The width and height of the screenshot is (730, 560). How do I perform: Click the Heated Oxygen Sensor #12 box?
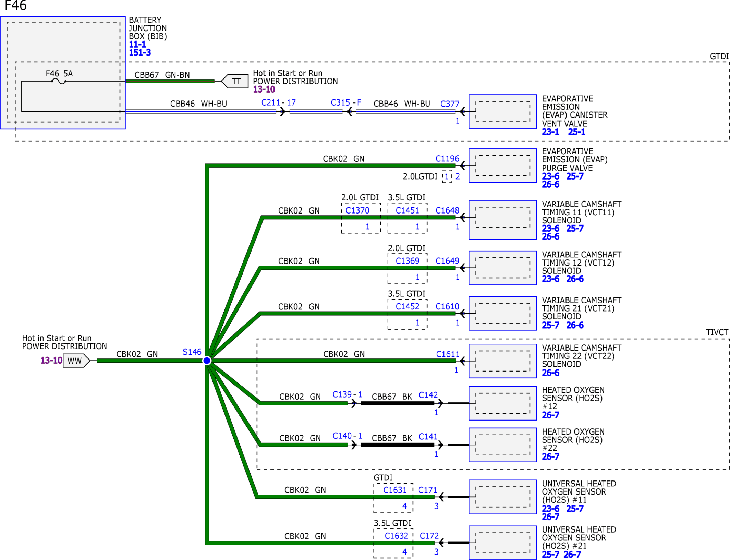pyautogui.click(x=502, y=403)
